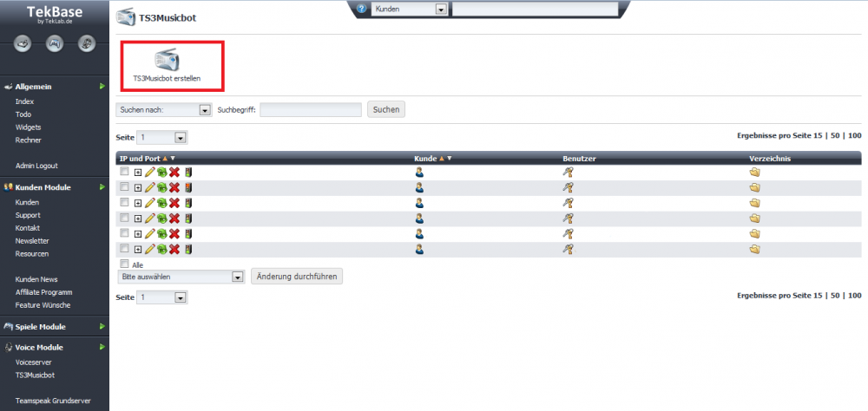868x411 pixels.
Task: Open the Verzeichnis folder icon in first row
Action: [754, 172]
